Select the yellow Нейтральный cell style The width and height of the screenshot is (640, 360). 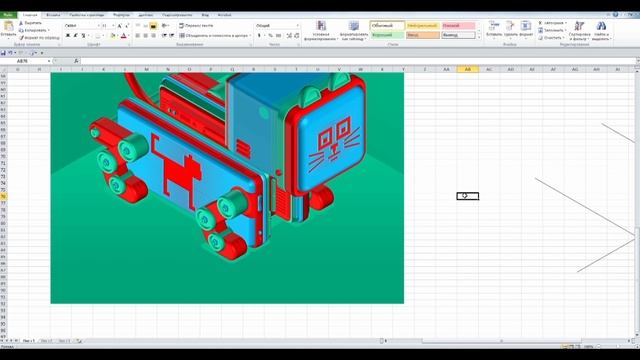pyautogui.click(x=423, y=26)
